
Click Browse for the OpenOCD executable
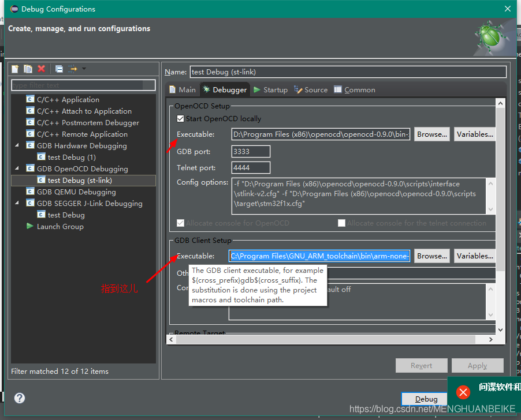coord(431,134)
